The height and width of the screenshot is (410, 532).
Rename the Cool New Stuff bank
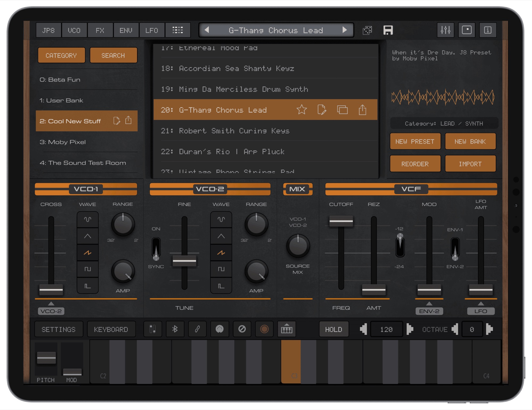point(117,121)
